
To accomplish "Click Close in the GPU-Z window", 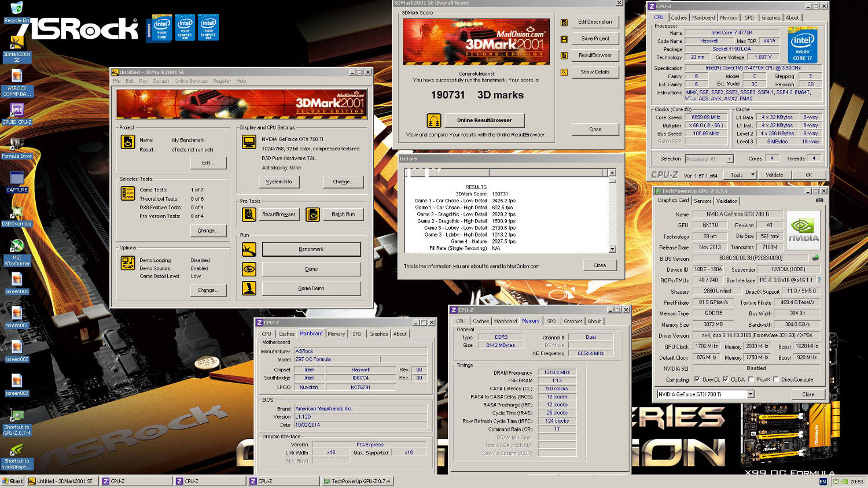I will pyautogui.click(x=808, y=394).
